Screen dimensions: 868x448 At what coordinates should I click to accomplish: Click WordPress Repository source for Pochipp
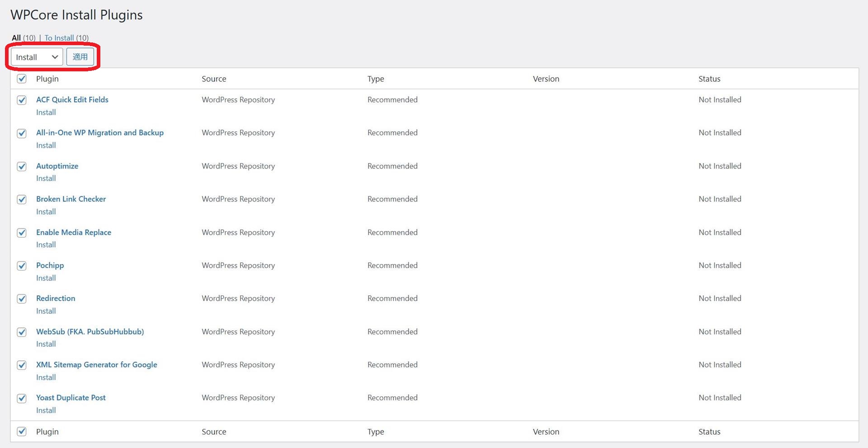[238, 266]
